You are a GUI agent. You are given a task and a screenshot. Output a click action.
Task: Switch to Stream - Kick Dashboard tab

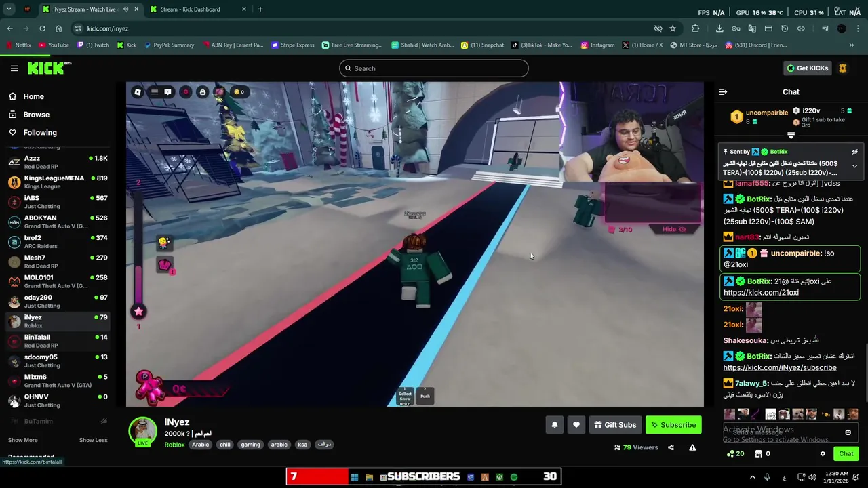click(197, 9)
